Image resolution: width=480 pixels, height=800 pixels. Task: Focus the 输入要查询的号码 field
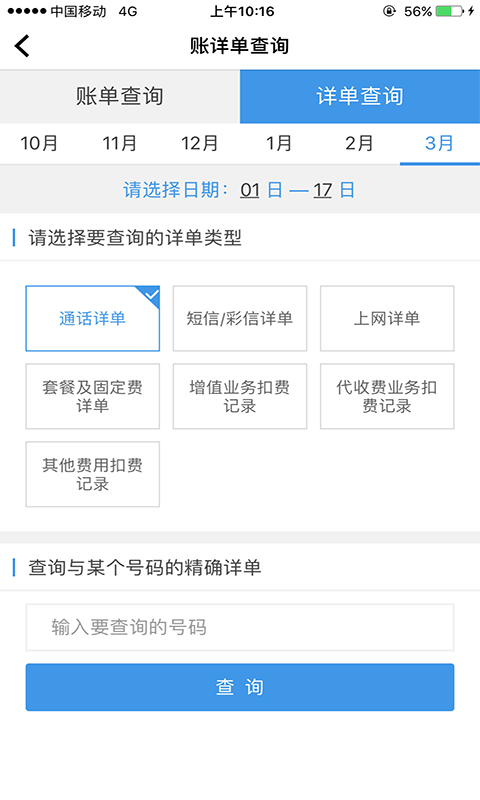(240, 628)
